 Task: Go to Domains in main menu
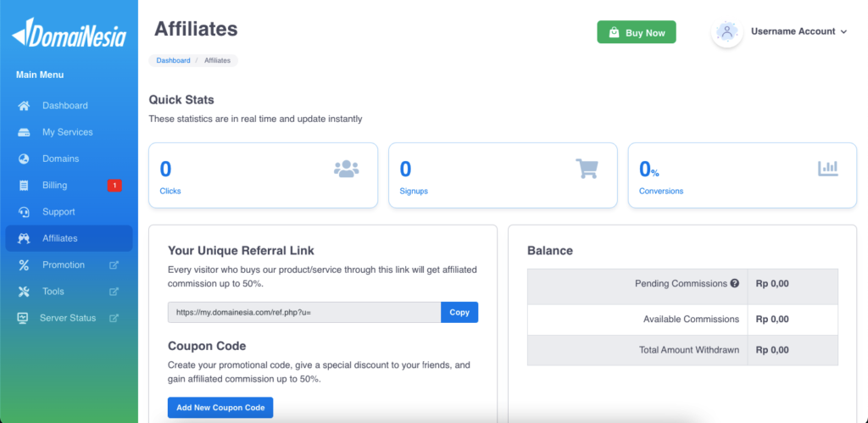point(70,159)
